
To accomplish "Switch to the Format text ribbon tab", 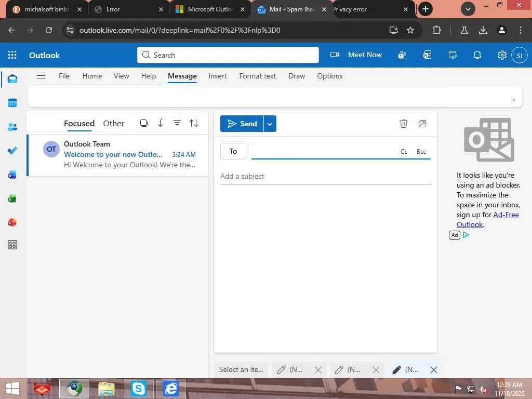I will [x=258, y=76].
